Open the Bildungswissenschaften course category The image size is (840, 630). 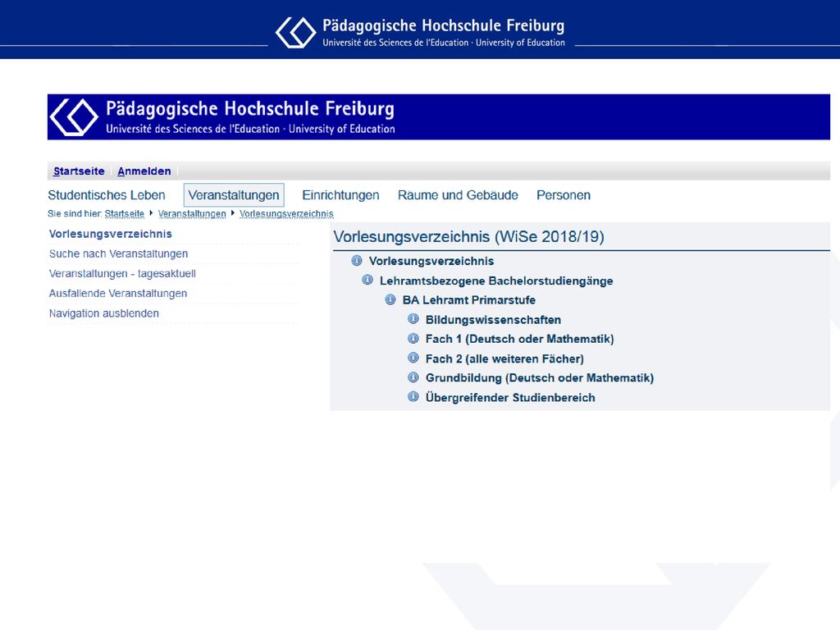pos(493,320)
